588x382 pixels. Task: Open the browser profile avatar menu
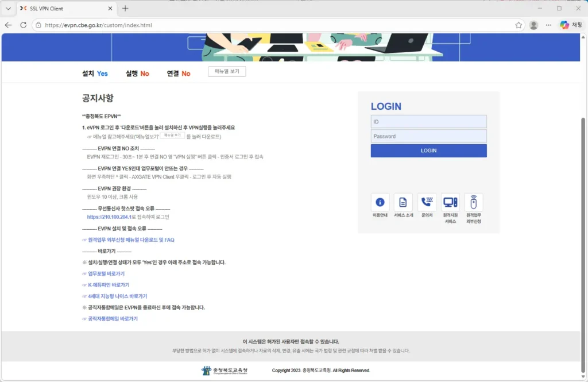[x=533, y=25]
